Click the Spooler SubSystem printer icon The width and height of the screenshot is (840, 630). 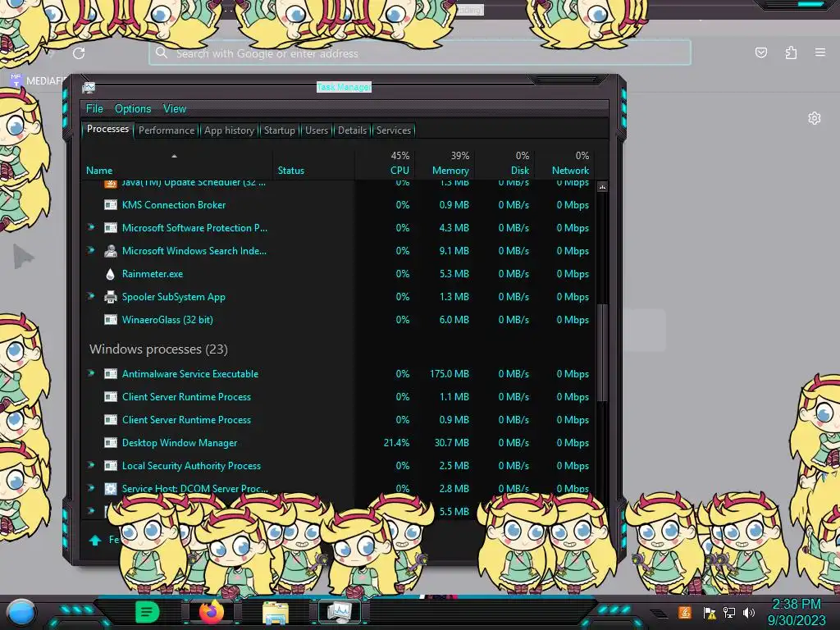(111, 297)
